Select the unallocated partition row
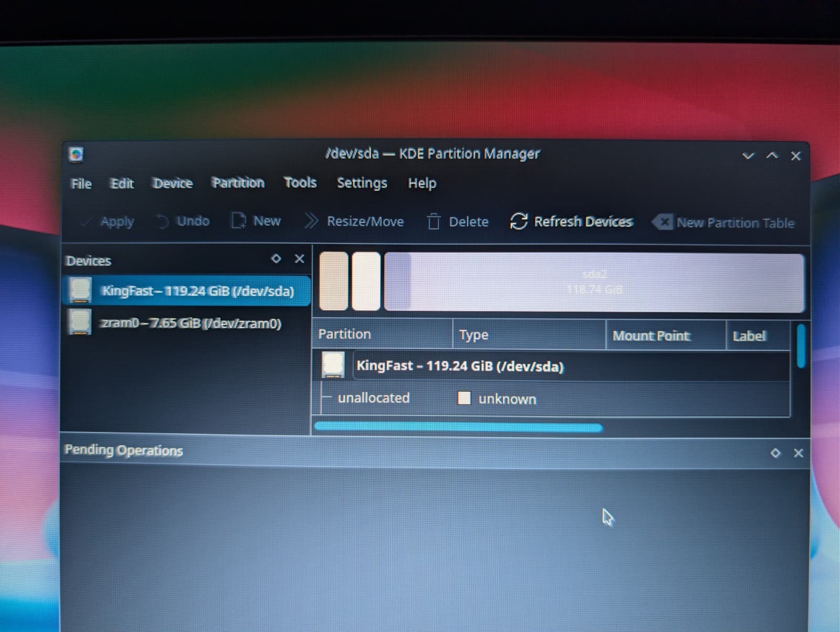 [x=552, y=398]
